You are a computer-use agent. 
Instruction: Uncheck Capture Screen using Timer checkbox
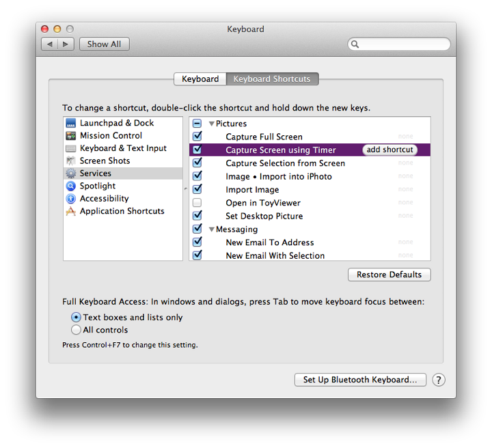(197, 150)
